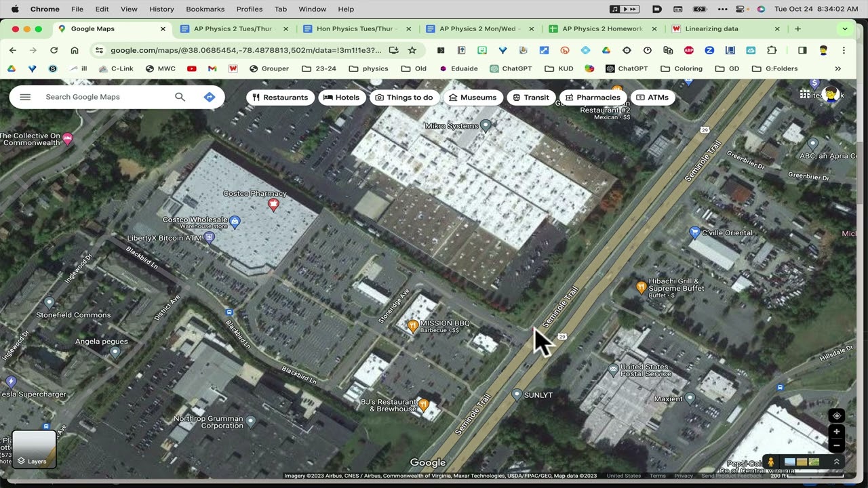
Task: Click the United States Postal Service pin
Action: [614, 369]
